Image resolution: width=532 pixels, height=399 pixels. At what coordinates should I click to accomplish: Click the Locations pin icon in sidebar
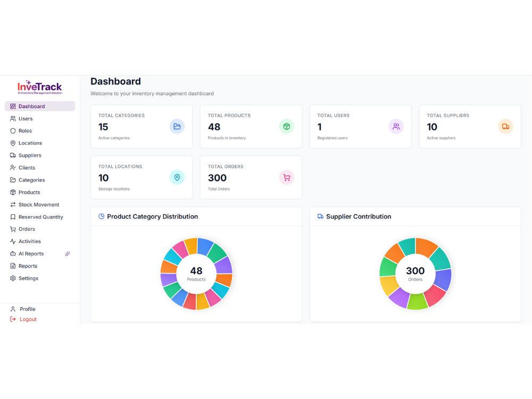point(13,143)
